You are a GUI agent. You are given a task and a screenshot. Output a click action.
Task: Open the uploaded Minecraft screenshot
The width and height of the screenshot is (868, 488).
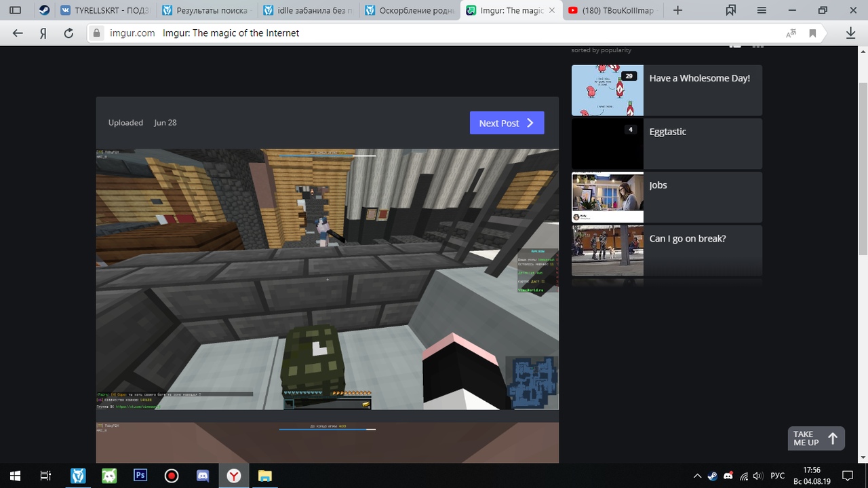point(327,279)
